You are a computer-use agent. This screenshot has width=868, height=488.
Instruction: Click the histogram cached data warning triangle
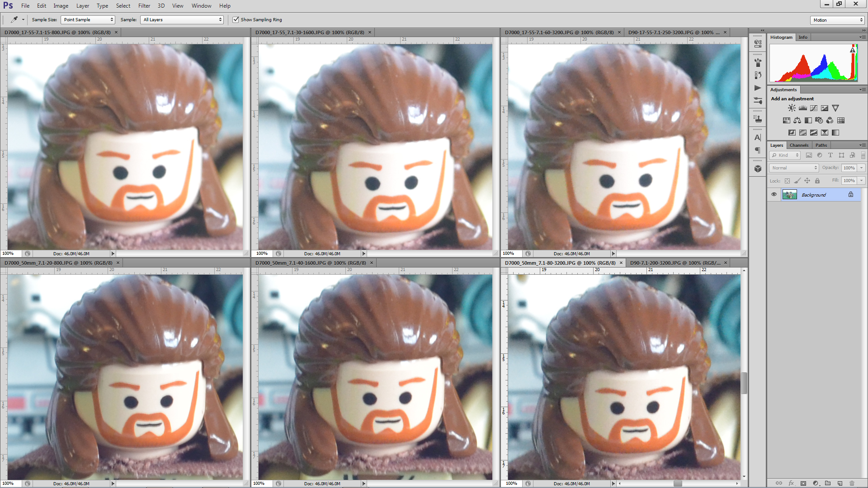(853, 50)
